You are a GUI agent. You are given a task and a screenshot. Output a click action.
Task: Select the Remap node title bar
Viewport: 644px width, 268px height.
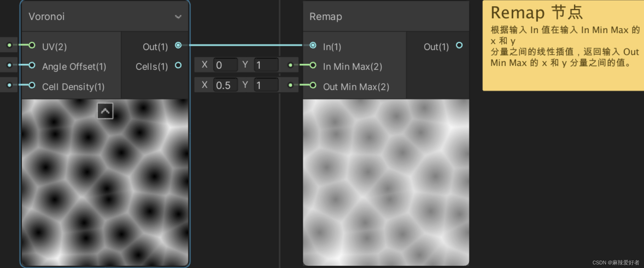coord(386,16)
